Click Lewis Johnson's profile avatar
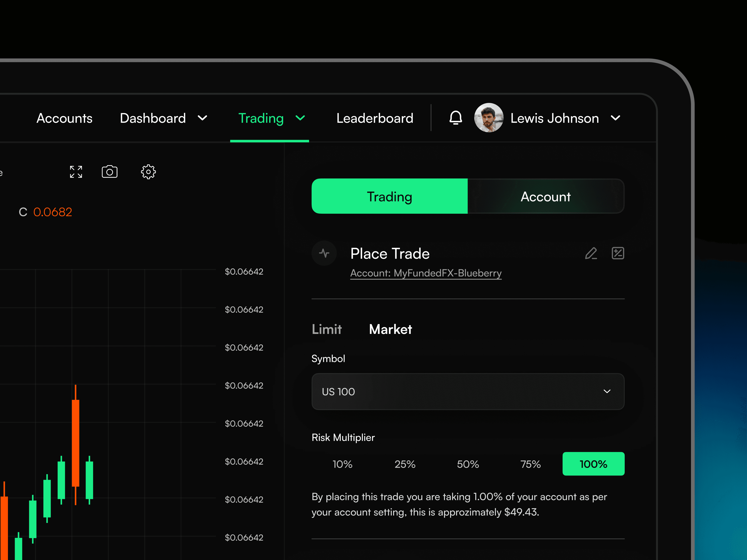Image resolution: width=747 pixels, height=560 pixels. (488, 118)
